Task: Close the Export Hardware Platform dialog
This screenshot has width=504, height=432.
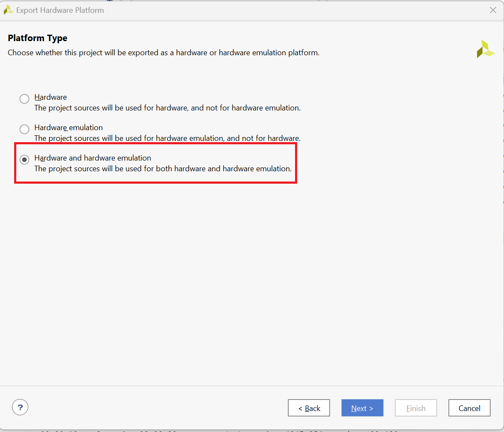Action: pos(493,10)
